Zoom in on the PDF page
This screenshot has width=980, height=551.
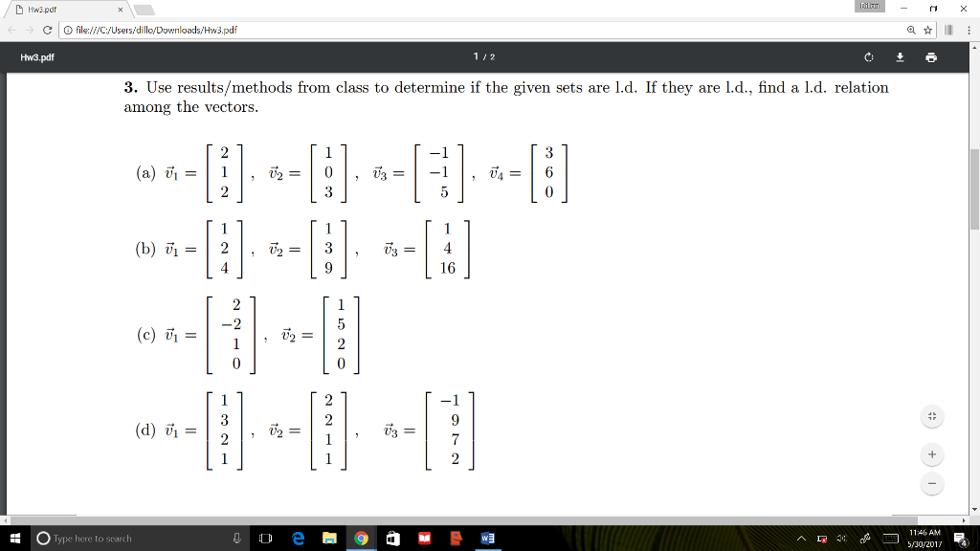(931, 453)
